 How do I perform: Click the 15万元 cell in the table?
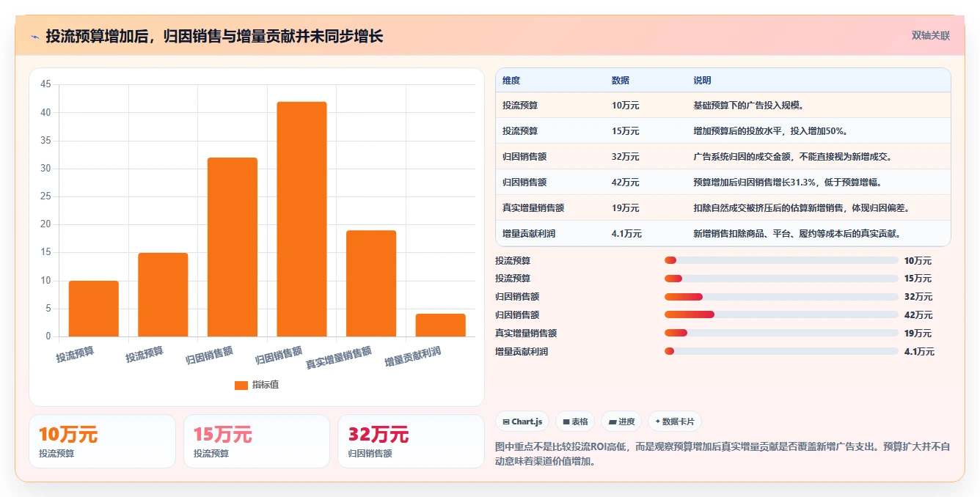(x=626, y=131)
